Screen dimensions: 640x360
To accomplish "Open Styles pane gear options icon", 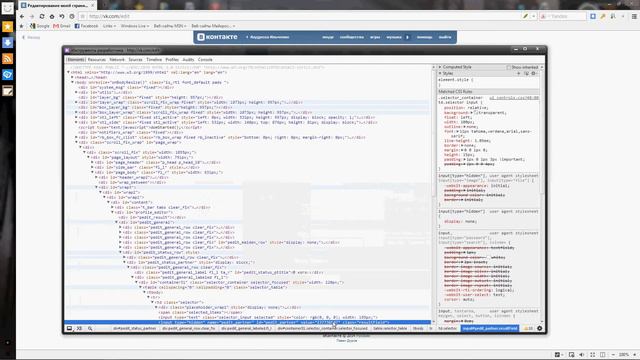I will pos(533,73).
